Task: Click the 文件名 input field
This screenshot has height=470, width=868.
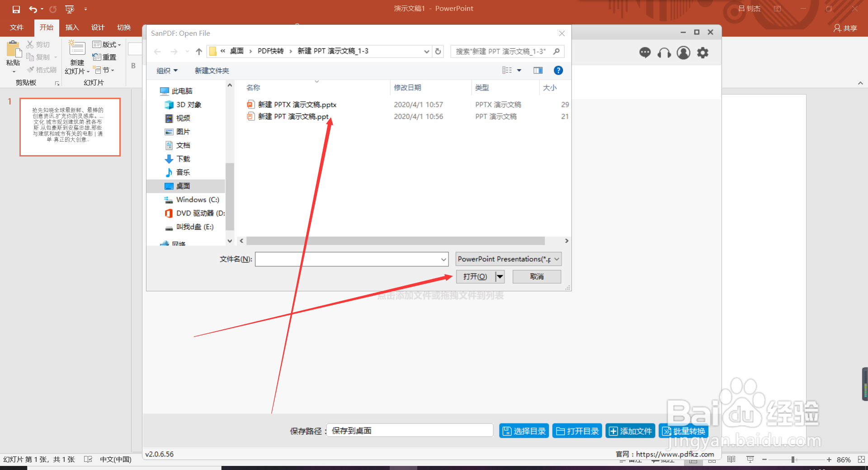Action: (x=352, y=259)
